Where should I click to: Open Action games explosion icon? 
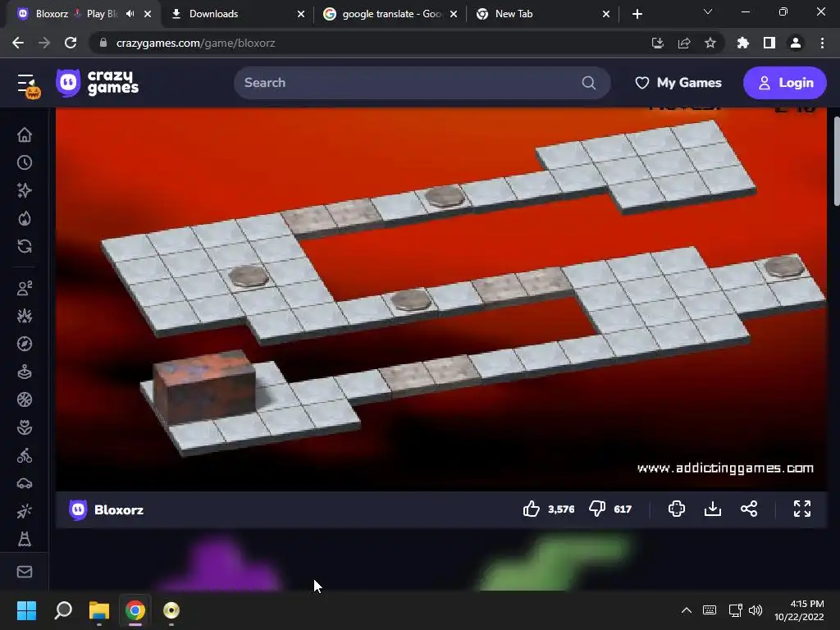coord(25,316)
